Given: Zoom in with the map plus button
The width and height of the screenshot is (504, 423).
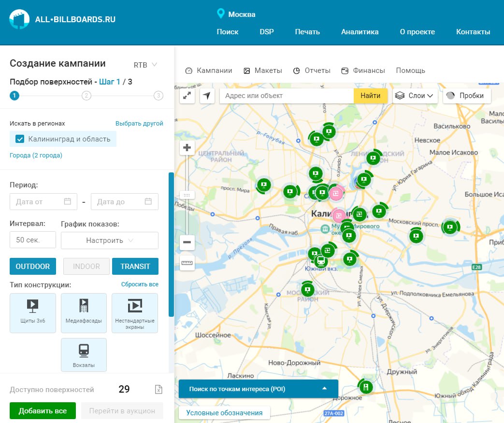Looking at the screenshot, I should tap(187, 148).
